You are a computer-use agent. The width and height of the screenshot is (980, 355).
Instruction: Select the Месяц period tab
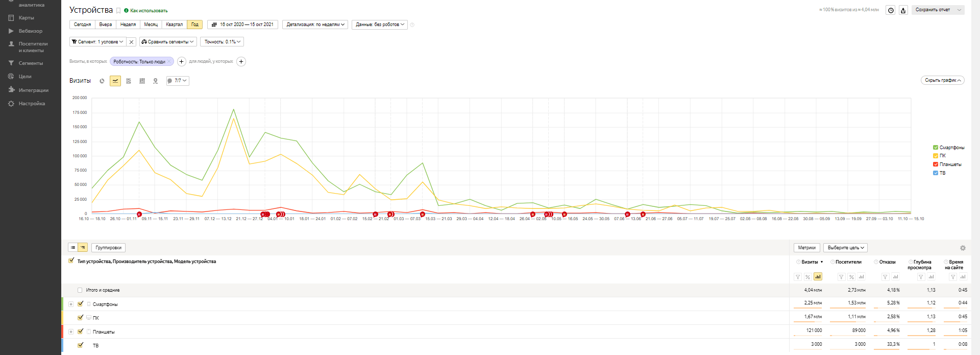(x=151, y=25)
